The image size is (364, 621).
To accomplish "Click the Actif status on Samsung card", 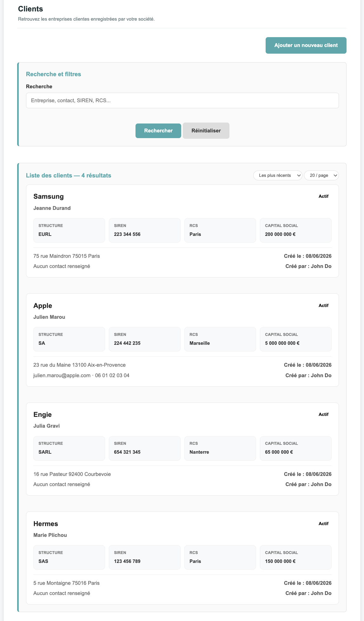I will pyautogui.click(x=323, y=197).
